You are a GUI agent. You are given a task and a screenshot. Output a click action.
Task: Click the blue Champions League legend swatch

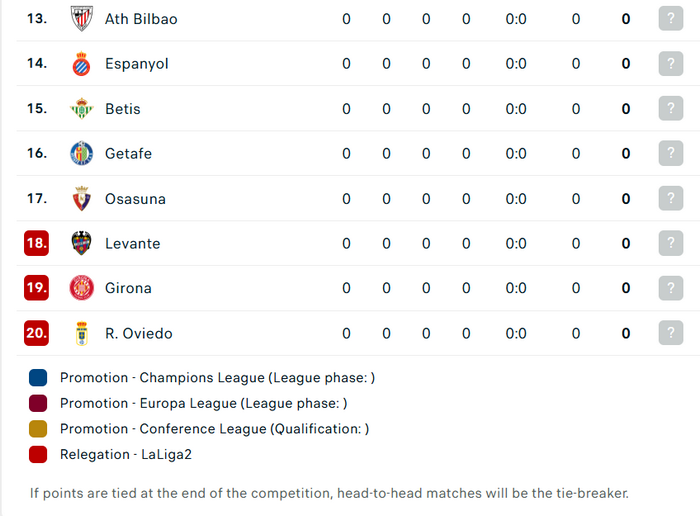point(38,378)
